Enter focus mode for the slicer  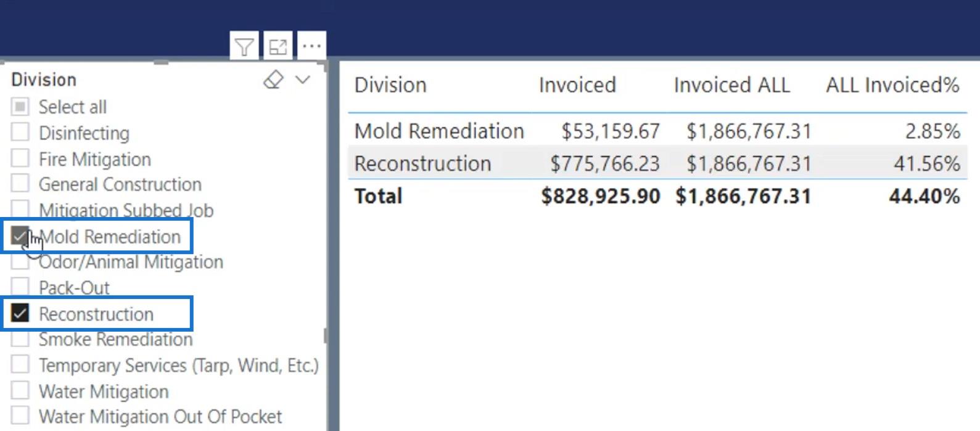click(x=278, y=46)
